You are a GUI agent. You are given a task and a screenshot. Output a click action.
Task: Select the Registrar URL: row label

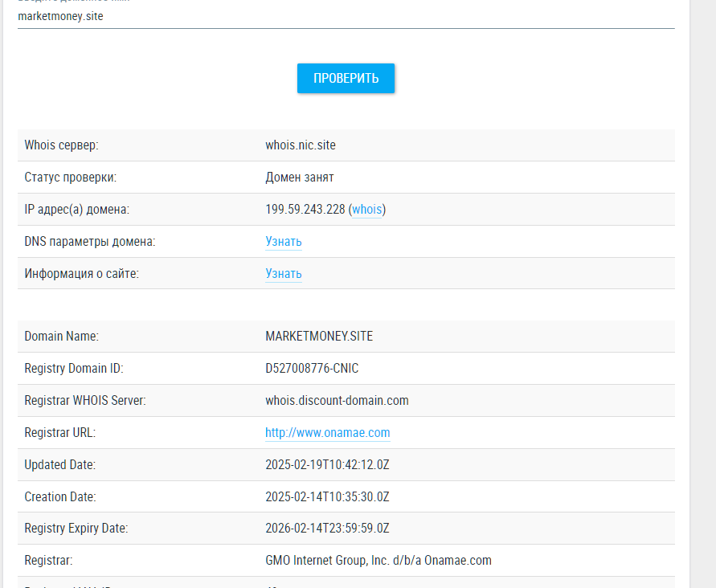tap(60, 432)
